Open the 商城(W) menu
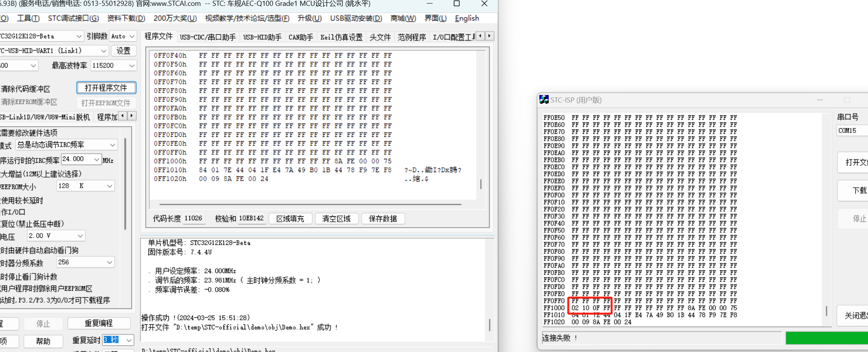The image size is (868, 352). (403, 18)
